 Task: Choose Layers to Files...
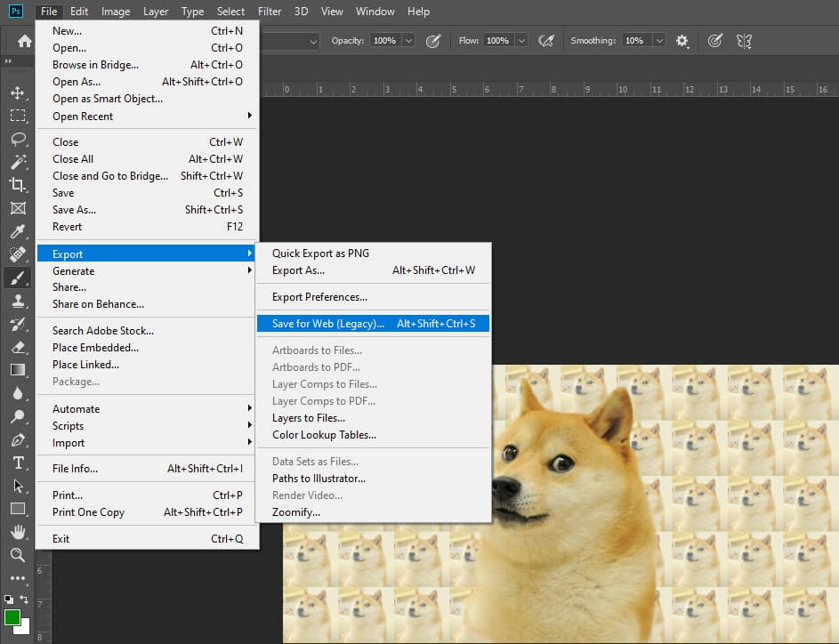click(373, 418)
